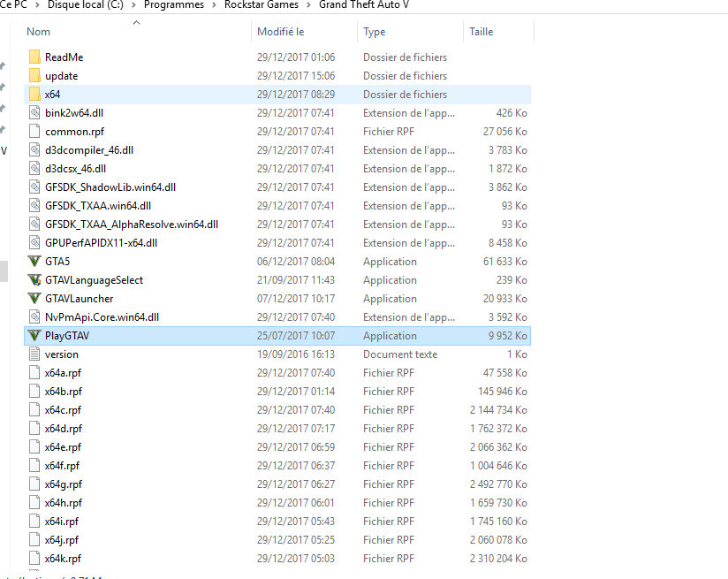Sort files by Modifié le column
Viewport: 728px width, 579px height.
280,32
